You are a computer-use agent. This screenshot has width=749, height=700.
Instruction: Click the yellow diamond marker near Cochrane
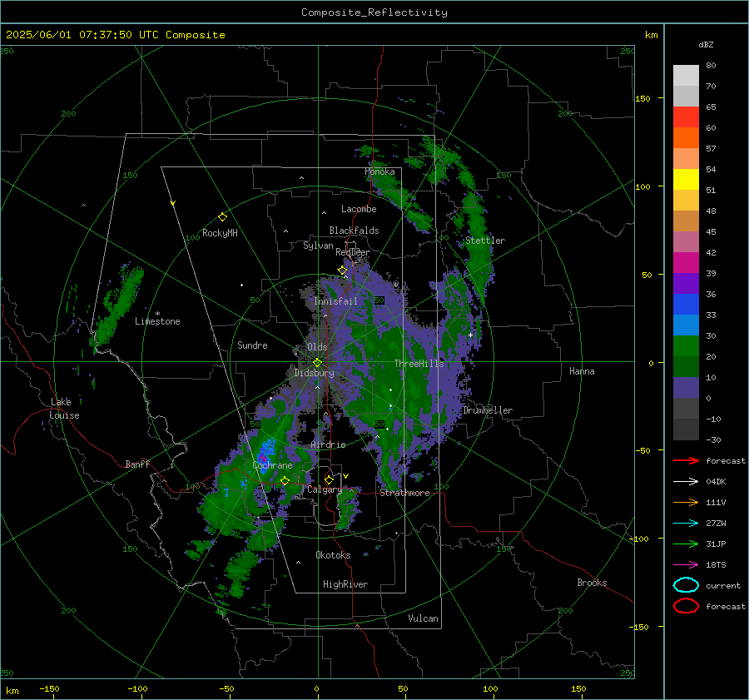[285, 480]
